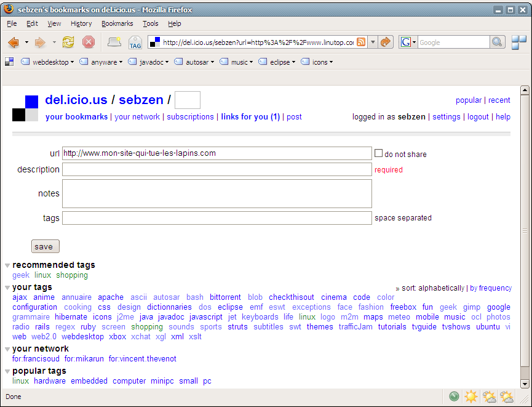
Task: Click the notes text area
Action: [x=217, y=193]
